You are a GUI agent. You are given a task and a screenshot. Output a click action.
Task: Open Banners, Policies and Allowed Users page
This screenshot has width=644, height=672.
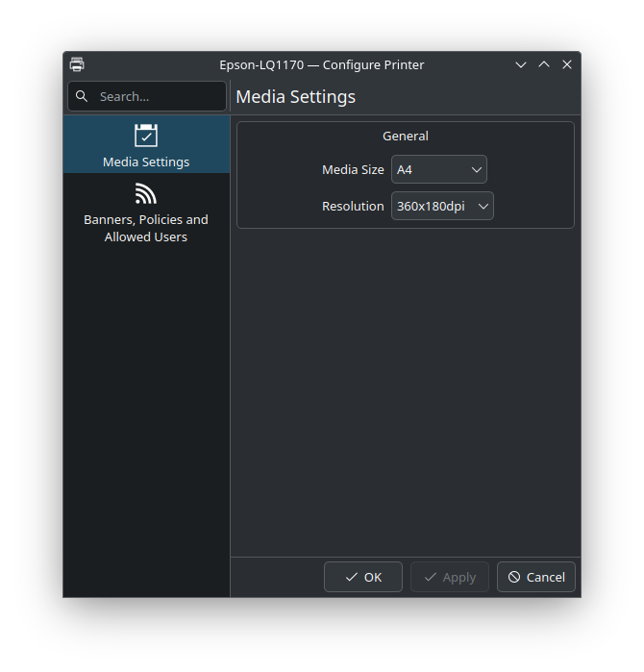146,228
